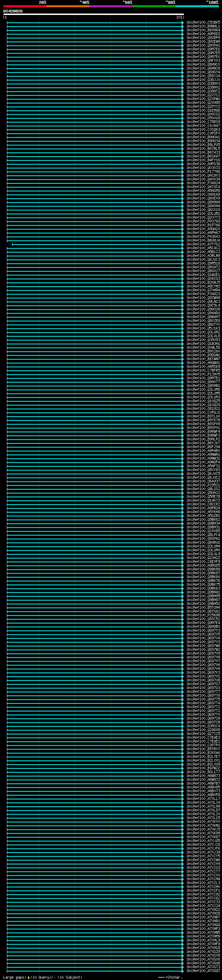Screen dimensions: 222x980
Task: Select label UniRef100_P93769
Action: click(x=203, y=221)
